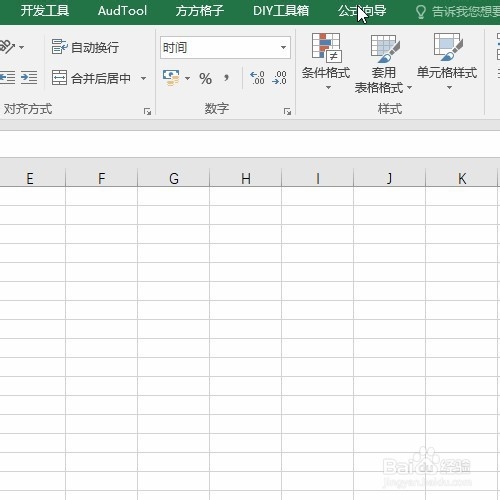Open the 公式向导 tab

(x=362, y=11)
